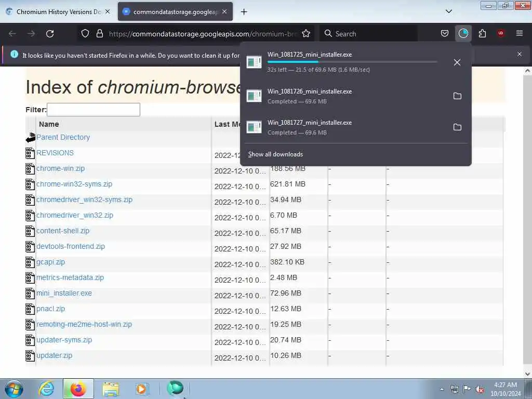Click the Parent Directory back-arrow icon

[31, 137]
